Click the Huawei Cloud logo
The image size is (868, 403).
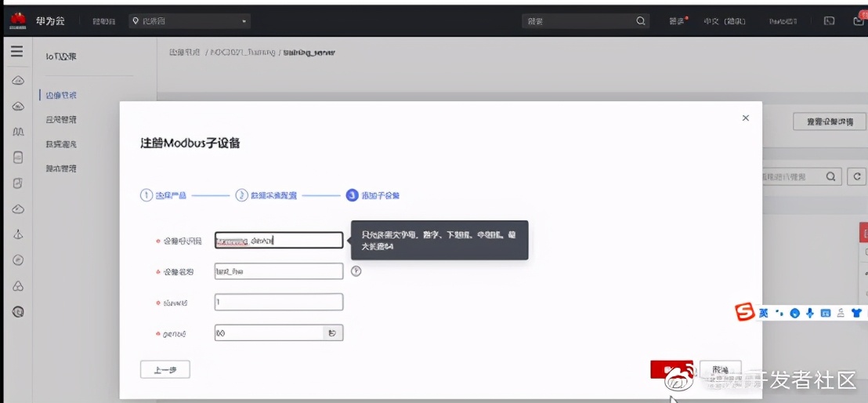click(x=18, y=21)
